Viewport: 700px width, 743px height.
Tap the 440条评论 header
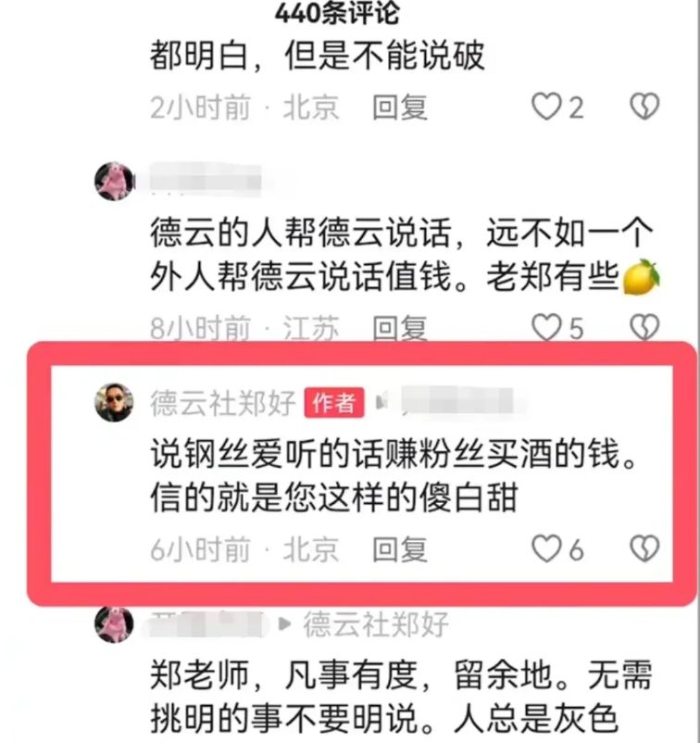tap(337, 13)
